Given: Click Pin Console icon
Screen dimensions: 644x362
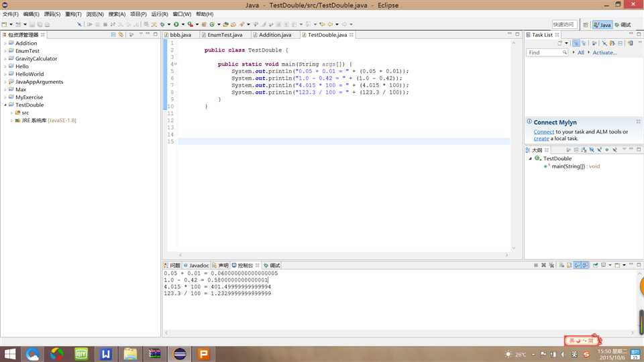Looking at the screenshot, I should pyautogui.click(x=596, y=265).
